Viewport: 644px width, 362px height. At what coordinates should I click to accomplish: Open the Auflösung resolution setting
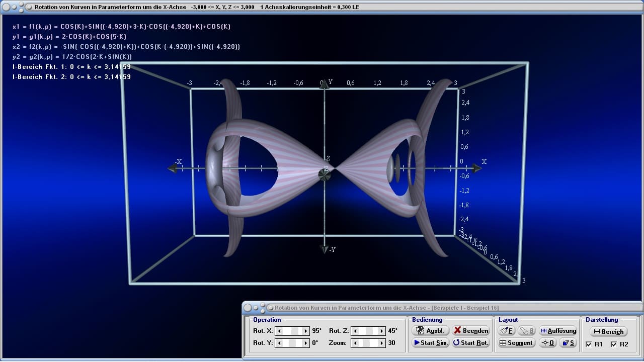tap(558, 330)
